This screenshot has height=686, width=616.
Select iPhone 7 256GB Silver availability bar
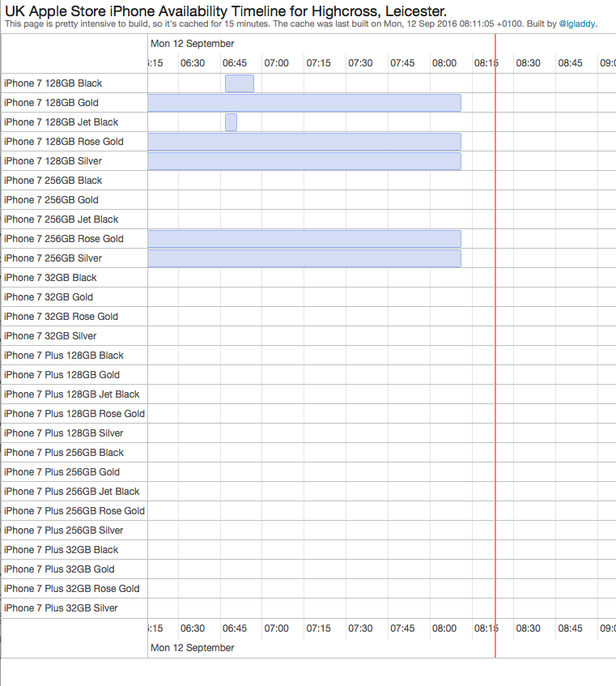click(304, 258)
